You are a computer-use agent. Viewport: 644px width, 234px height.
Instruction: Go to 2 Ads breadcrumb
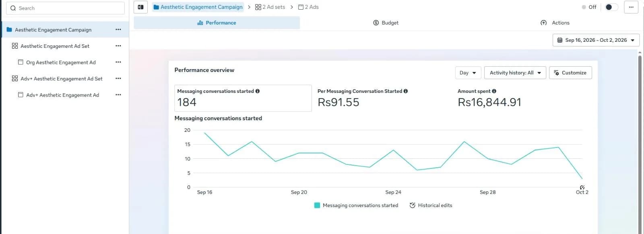pyautogui.click(x=308, y=7)
